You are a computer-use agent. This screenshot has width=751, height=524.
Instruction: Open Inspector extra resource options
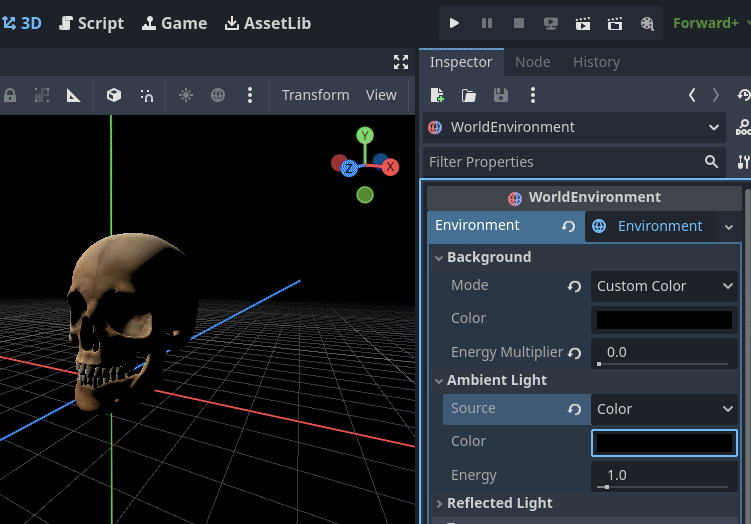pyautogui.click(x=533, y=95)
